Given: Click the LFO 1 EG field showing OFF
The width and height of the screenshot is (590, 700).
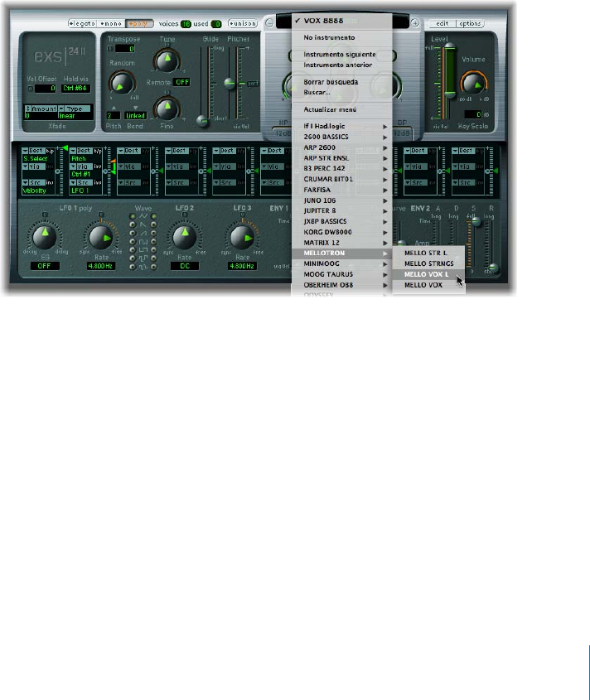Looking at the screenshot, I should (x=44, y=266).
